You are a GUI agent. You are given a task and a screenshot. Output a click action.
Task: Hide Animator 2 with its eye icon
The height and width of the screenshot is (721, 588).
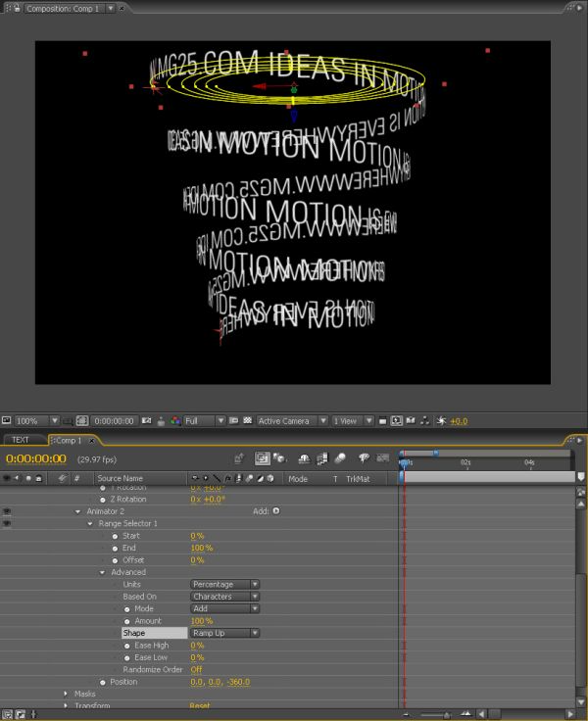click(x=7, y=511)
